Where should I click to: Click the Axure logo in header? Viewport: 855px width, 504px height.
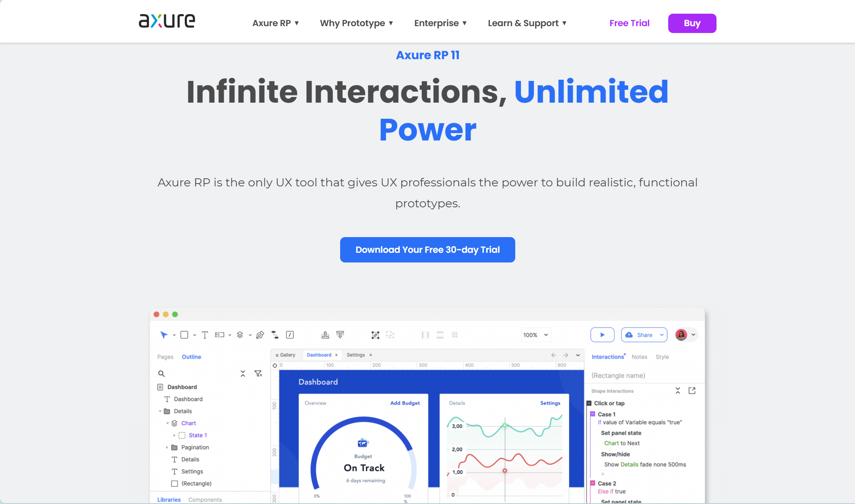coord(167,21)
